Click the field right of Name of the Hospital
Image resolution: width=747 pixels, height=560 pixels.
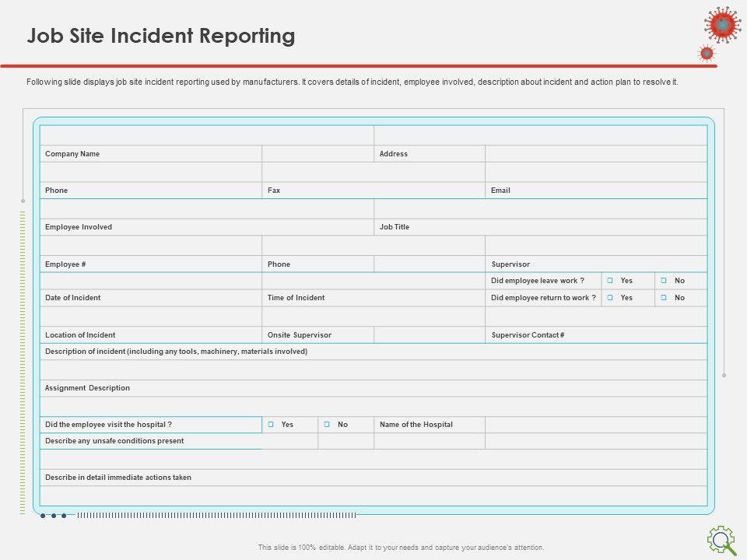pyautogui.click(x=596, y=425)
